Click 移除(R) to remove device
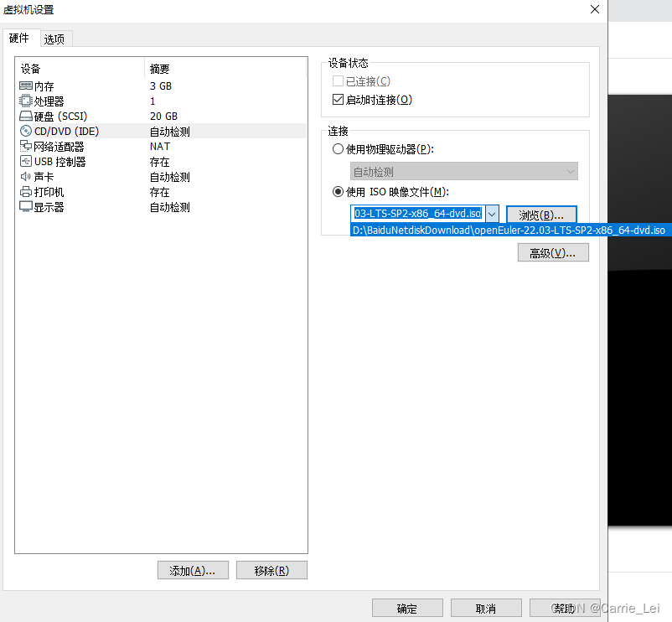Viewport: 672px width, 622px height. [271, 571]
